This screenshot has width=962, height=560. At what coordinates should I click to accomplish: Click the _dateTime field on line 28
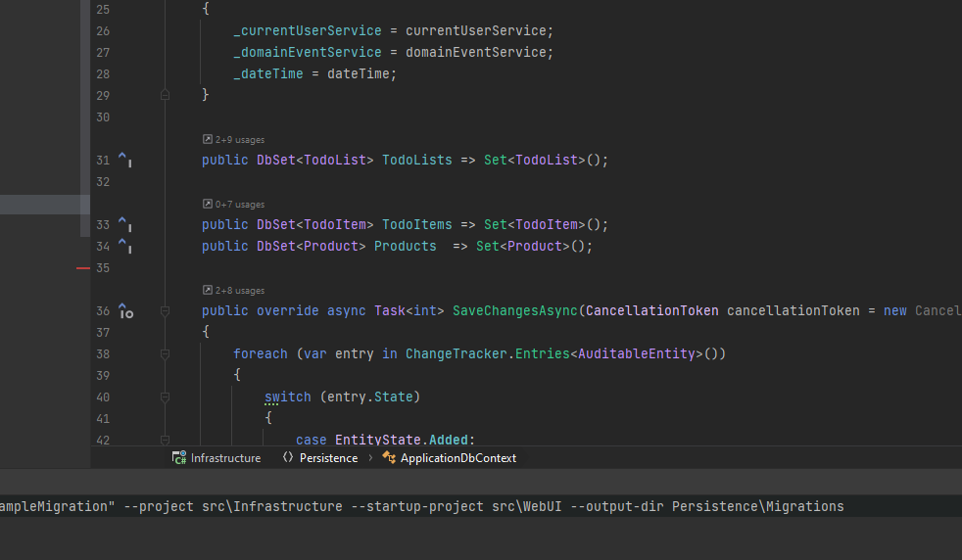pos(268,73)
